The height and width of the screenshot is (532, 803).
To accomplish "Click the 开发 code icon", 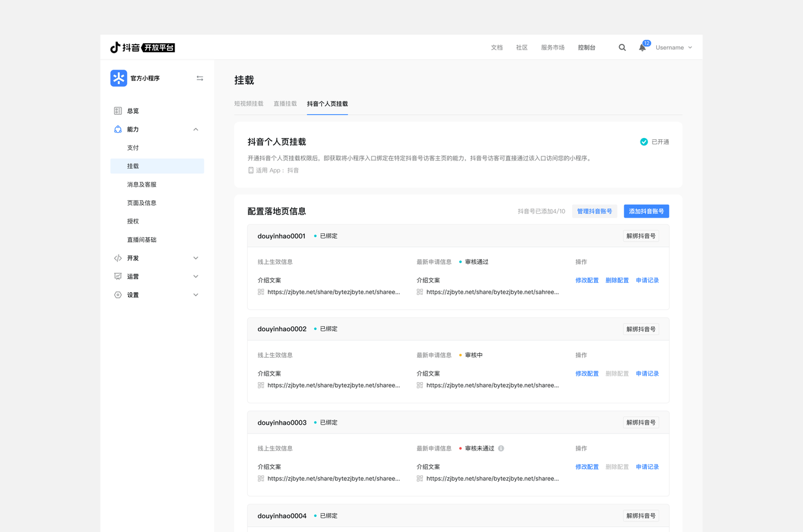I will tap(118, 258).
